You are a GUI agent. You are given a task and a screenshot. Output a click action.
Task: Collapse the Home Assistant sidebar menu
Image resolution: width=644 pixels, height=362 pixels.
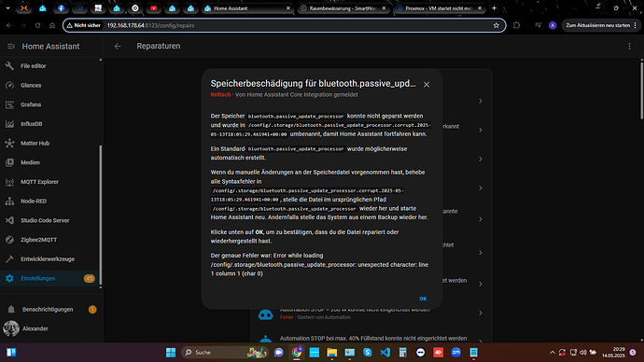coord(11,47)
